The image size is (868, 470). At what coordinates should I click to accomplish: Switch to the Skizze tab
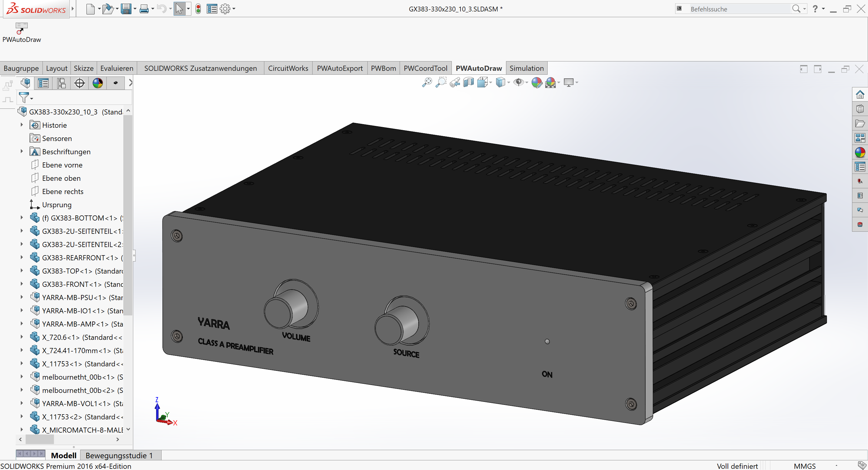pyautogui.click(x=83, y=68)
